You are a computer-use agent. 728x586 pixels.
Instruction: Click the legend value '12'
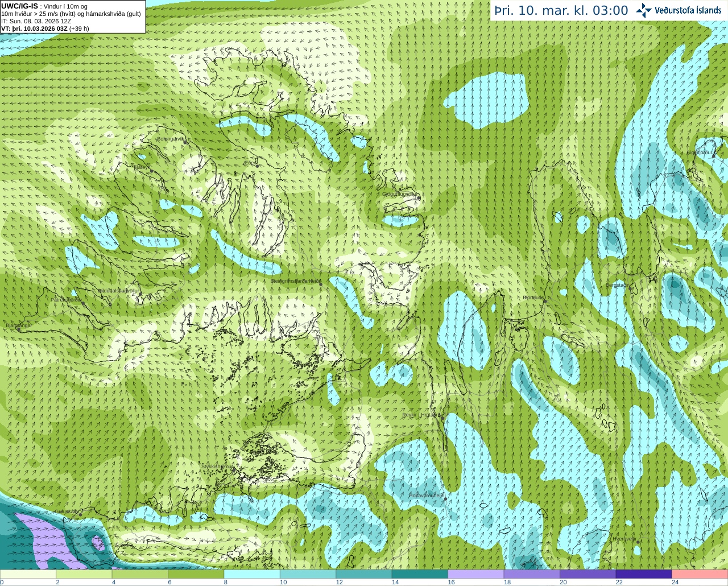point(339,583)
